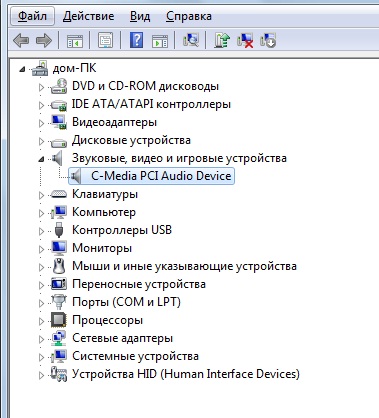This screenshot has height=418, width=379.
Task: Expand Переносные устройства arrow
Action: pyautogui.click(x=41, y=285)
